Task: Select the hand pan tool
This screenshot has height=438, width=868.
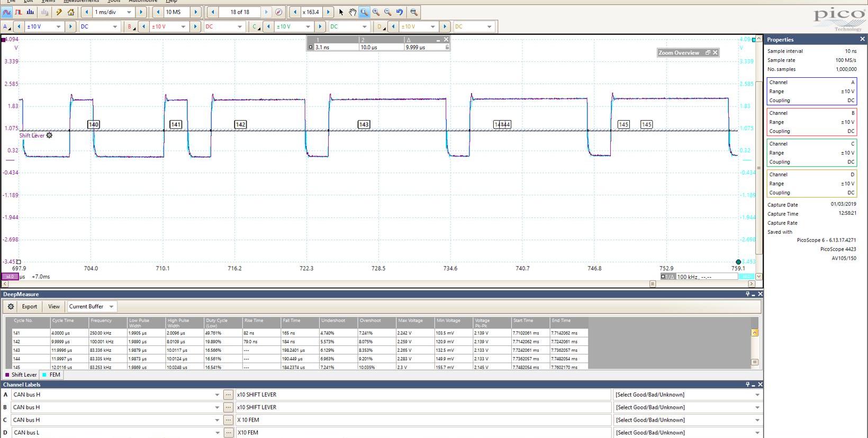Action: pyautogui.click(x=352, y=12)
